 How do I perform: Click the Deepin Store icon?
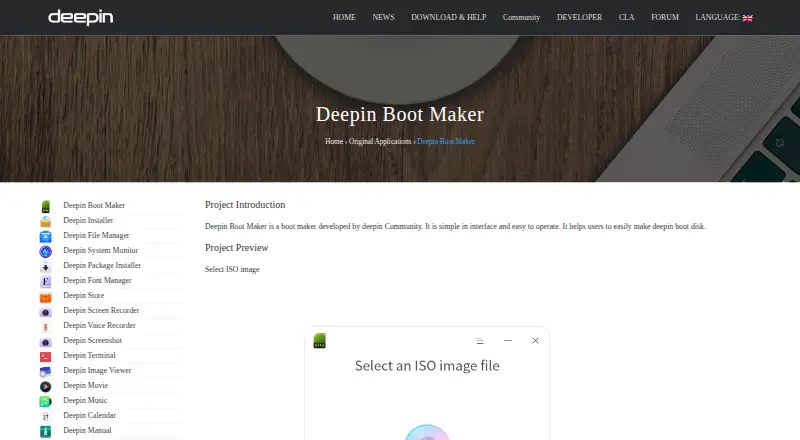point(45,297)
